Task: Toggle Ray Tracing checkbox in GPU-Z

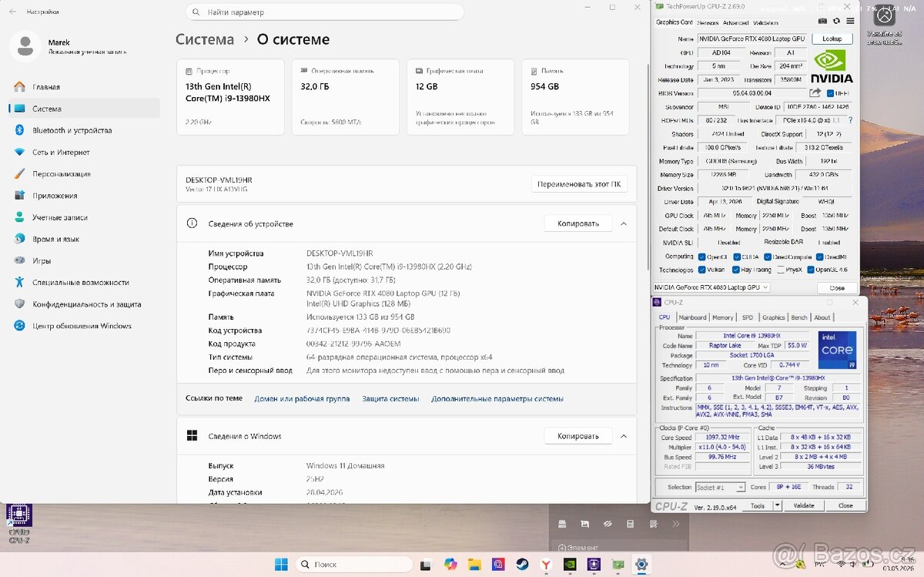Action: [x=736, y=270]
